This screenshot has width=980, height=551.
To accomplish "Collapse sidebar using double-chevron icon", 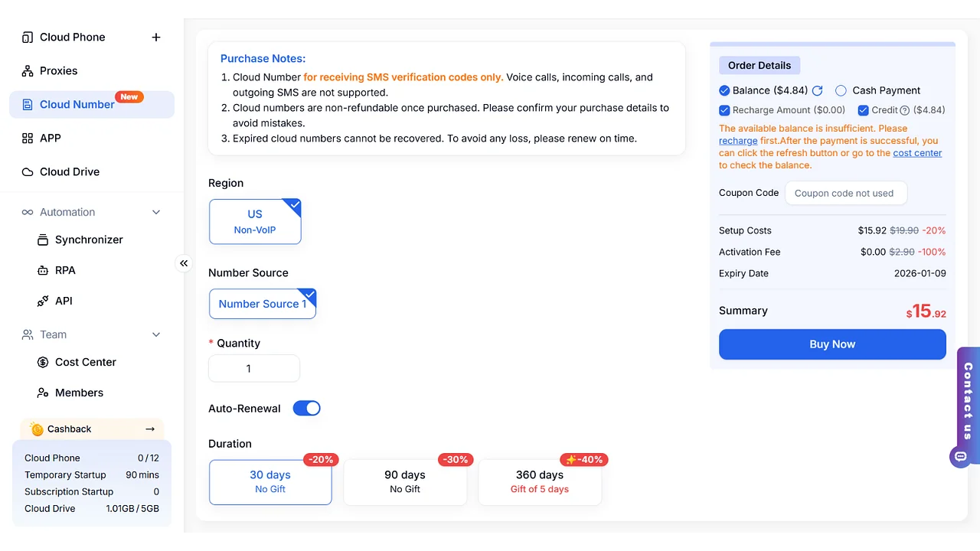I will pos(184,263).
